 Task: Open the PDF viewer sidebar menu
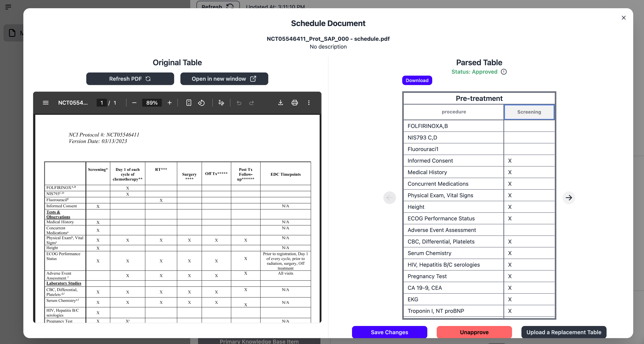[45, 103]
